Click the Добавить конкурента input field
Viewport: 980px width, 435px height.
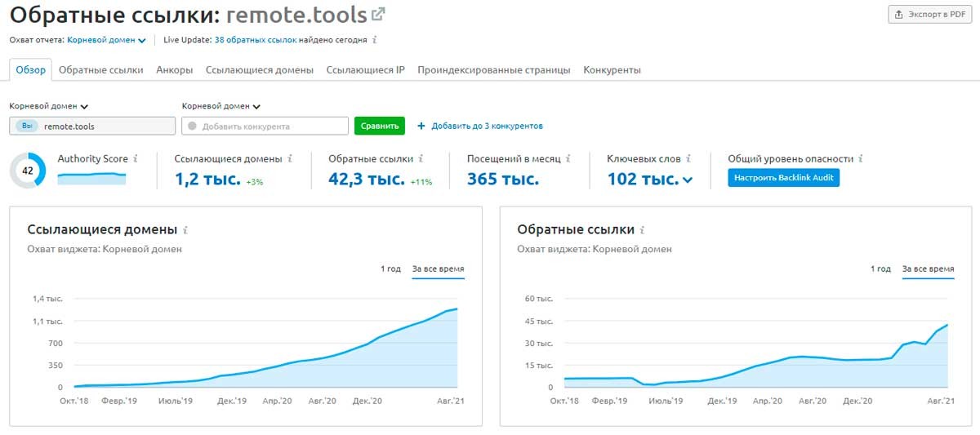pyautogui.click(x=265, y=126)
